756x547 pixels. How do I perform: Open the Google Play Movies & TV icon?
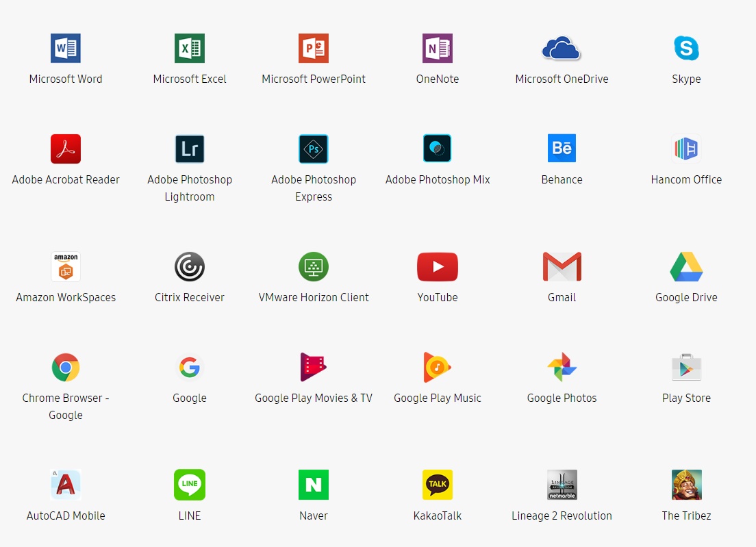(x=314, y=367)
